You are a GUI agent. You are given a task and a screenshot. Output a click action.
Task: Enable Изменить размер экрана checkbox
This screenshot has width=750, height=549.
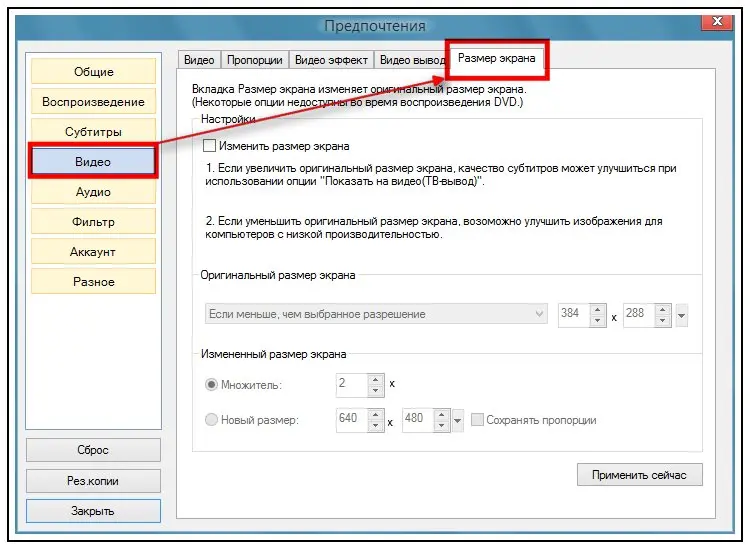[209, 145]
